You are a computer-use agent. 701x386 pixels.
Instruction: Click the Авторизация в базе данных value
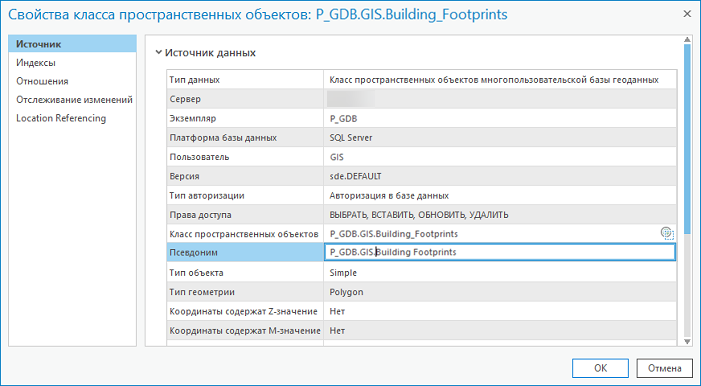click(389, 195)
